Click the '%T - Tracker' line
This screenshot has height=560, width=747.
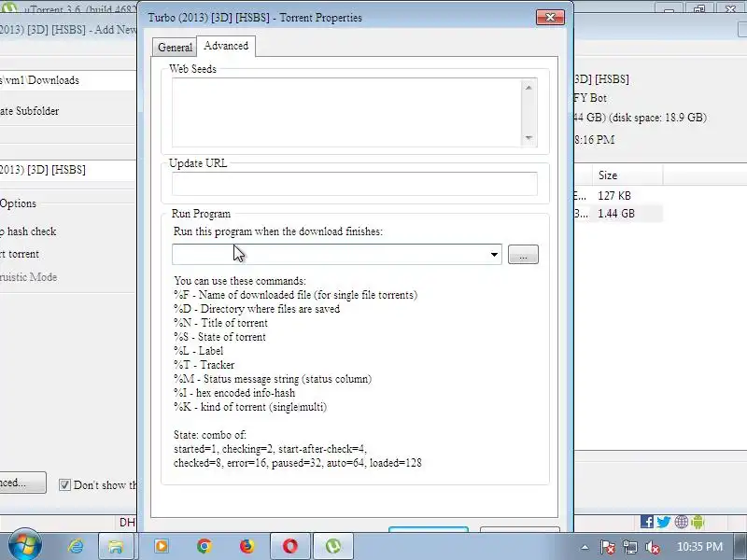[x=204, y=365]
